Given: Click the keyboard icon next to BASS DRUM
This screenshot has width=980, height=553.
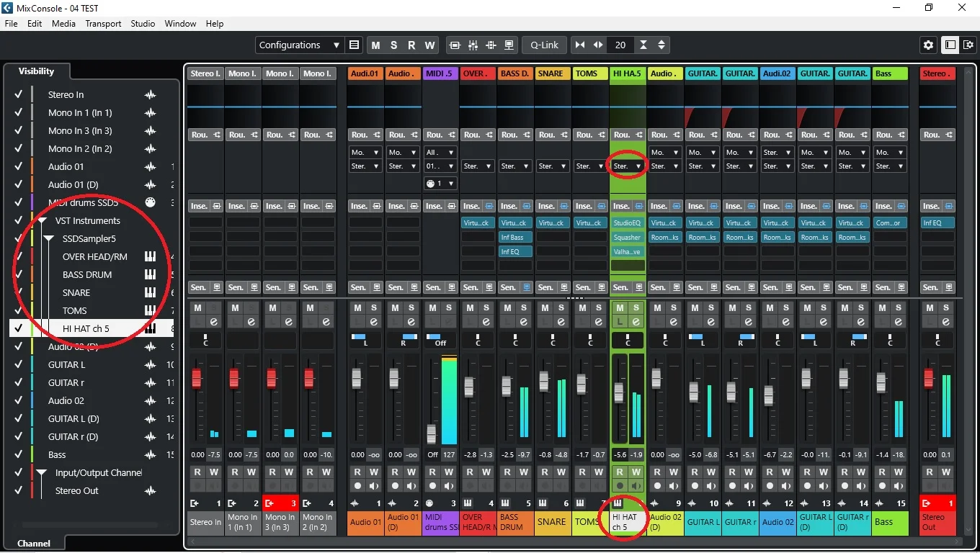Looking at the screenshot, I should [x=150, y=275].
